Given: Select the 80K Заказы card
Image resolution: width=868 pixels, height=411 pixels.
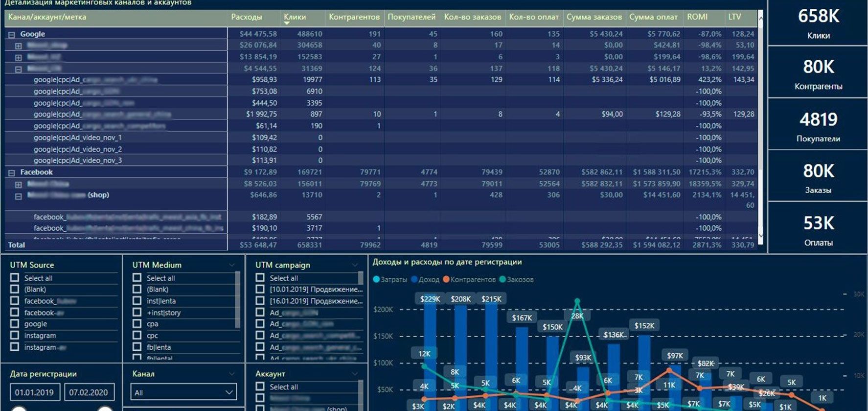Looking at the screenshot, I should [x=818, y=176].
